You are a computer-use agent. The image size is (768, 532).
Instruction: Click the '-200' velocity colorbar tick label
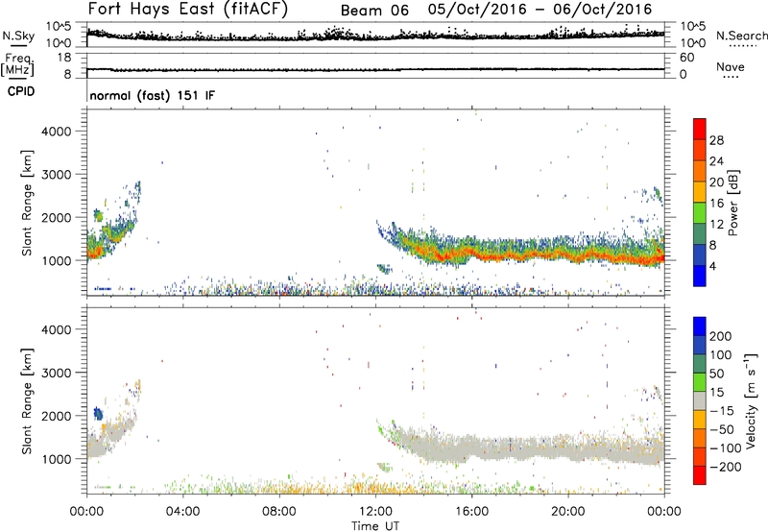tap(726, 467)
